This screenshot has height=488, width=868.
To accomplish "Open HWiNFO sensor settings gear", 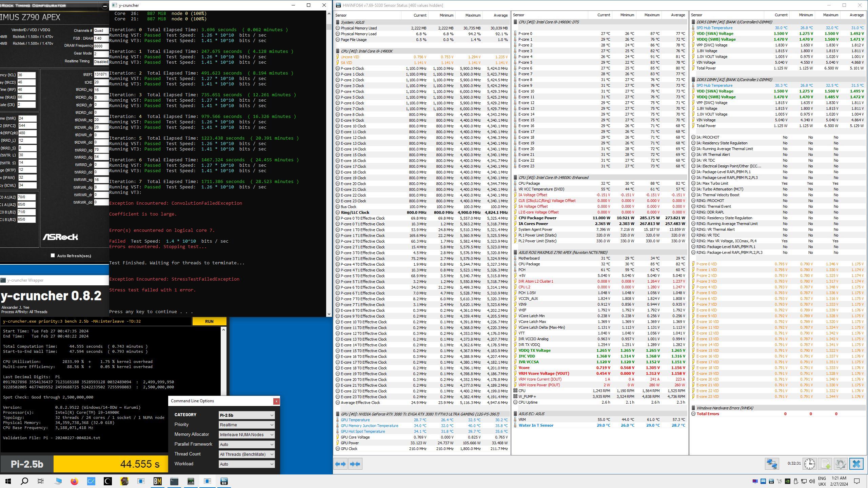I will tap(841, 464).
